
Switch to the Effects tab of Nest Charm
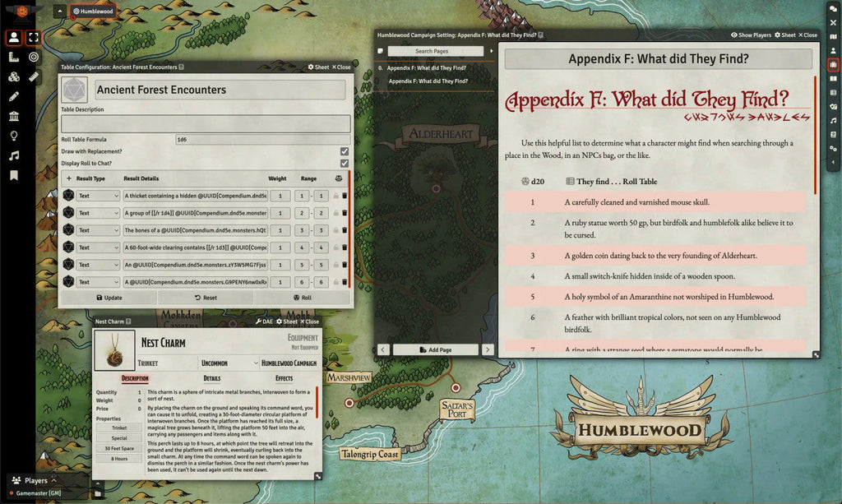(284, 379)
